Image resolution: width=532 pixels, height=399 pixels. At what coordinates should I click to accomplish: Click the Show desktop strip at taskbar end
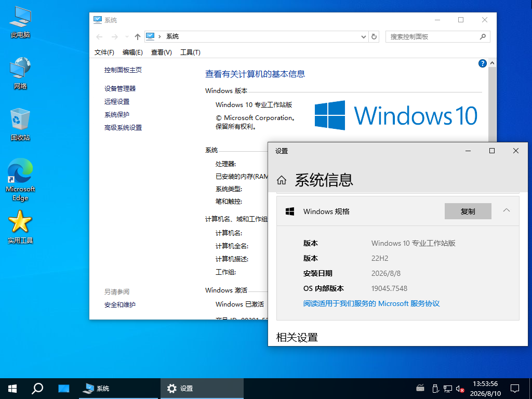[530, 389]
